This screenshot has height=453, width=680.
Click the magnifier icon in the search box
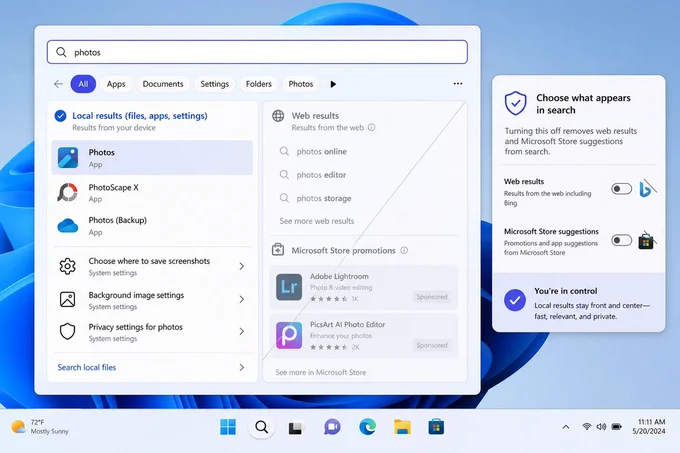[61, 52]
